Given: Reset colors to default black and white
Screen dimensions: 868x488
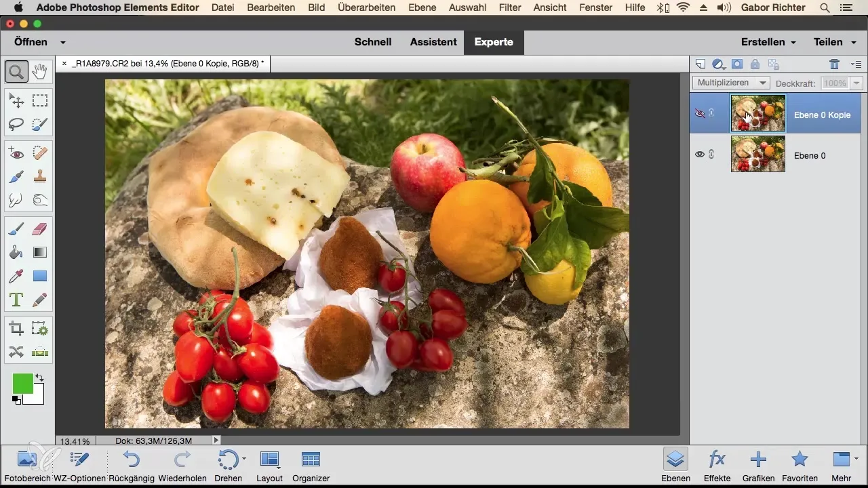Looking at the screenshot, I should pyautogui.click(x=16, y=401).
